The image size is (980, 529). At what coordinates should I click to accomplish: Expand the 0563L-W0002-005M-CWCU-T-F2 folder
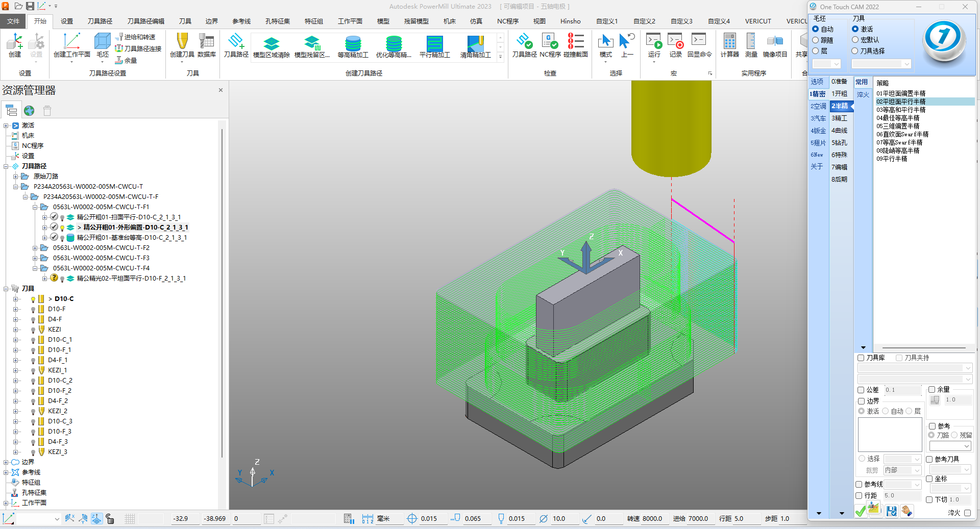point(35,248)
